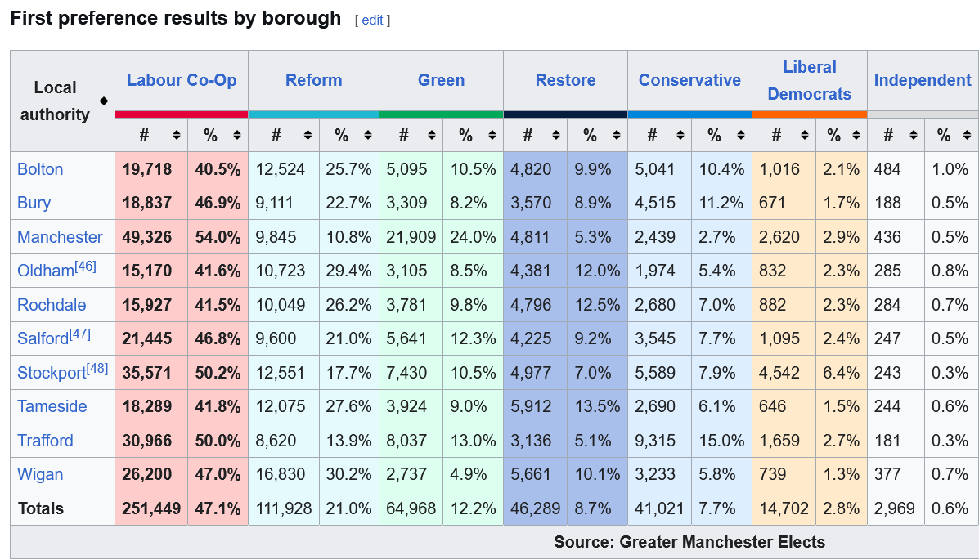The height and width of the screenshot is (560, 979).
Task: Select Wigan Reform votes 16,830
Action: click(x=281, y=474)
